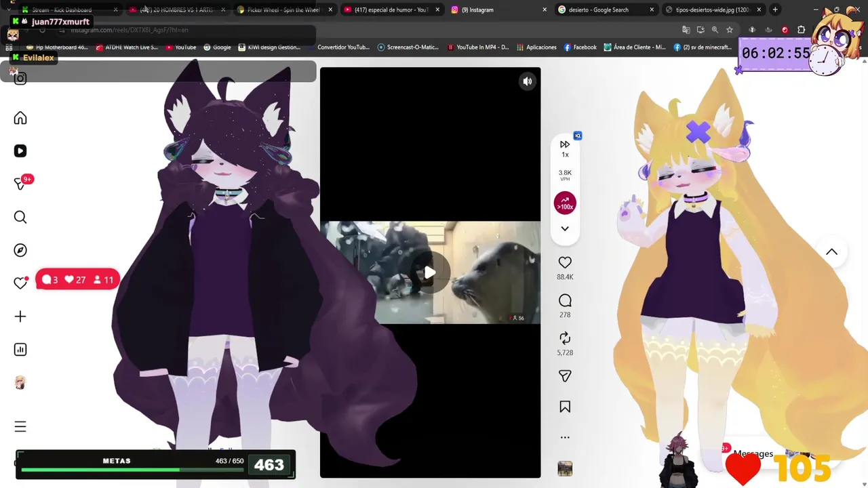Open Instagram Home from the sidebar
Image resolution: width=868 pixels, height=488 pixels.
click(20, 119)
